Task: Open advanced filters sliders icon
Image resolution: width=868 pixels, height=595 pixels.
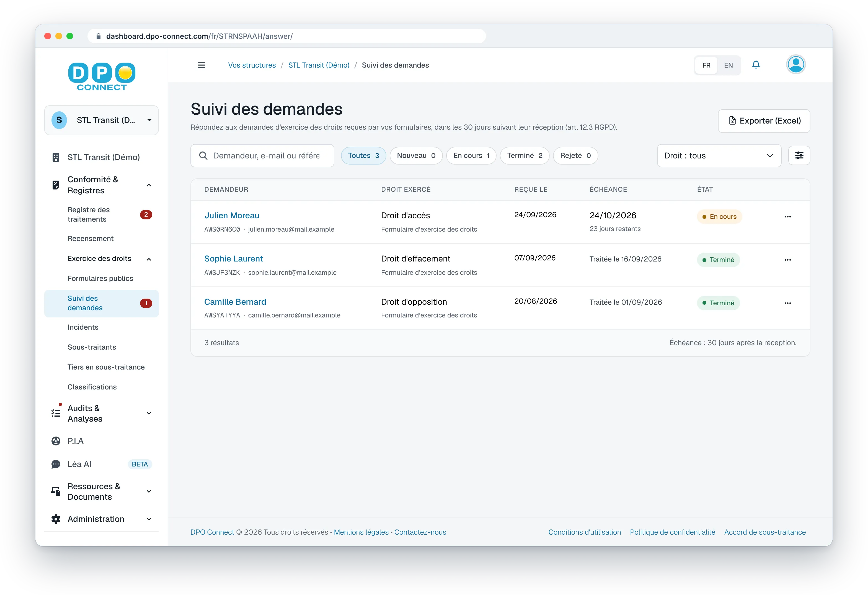Action: pos(799,155)
